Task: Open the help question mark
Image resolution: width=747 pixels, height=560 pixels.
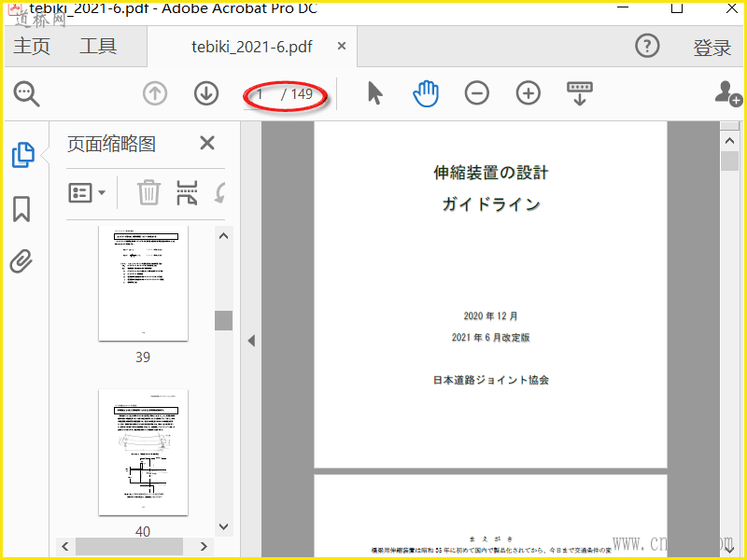Action: tap(647, 46)
